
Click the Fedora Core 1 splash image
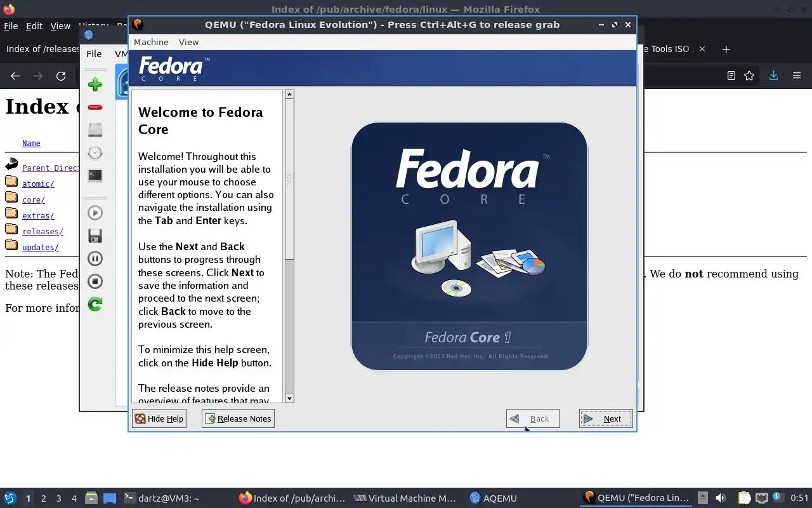point(469,246)
